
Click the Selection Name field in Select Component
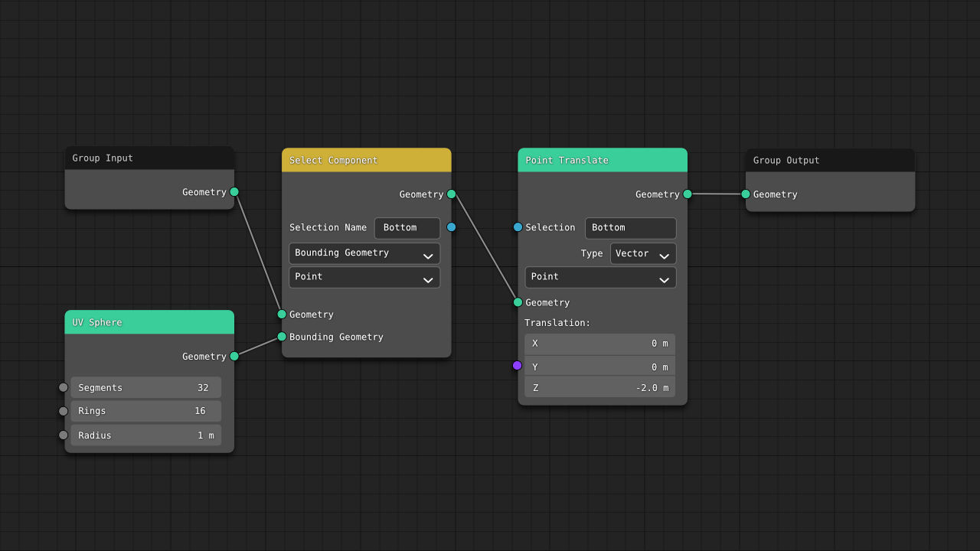point(407,228)
